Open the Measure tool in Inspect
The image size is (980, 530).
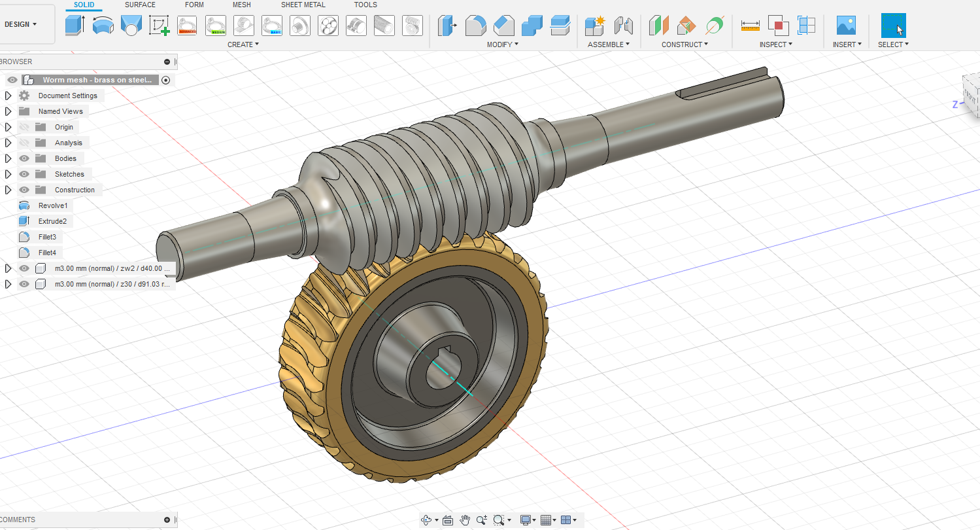[750, 26]
